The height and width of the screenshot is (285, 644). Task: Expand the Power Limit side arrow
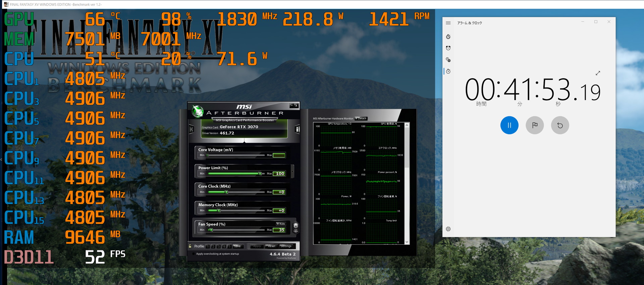(x=292, y=171)
